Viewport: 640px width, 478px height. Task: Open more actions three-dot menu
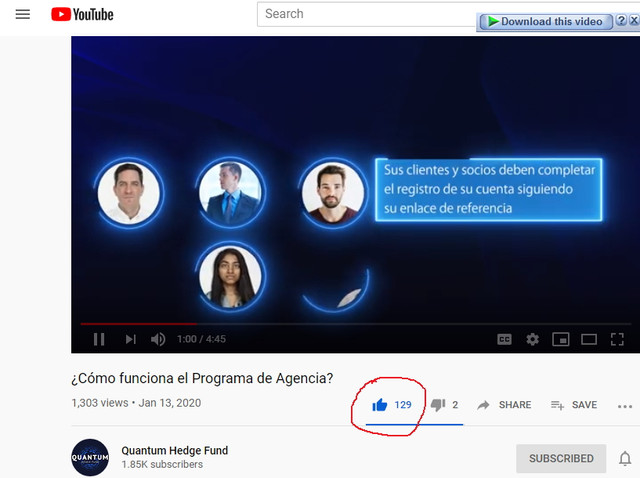pyautogui.click(x=625, y=406)
